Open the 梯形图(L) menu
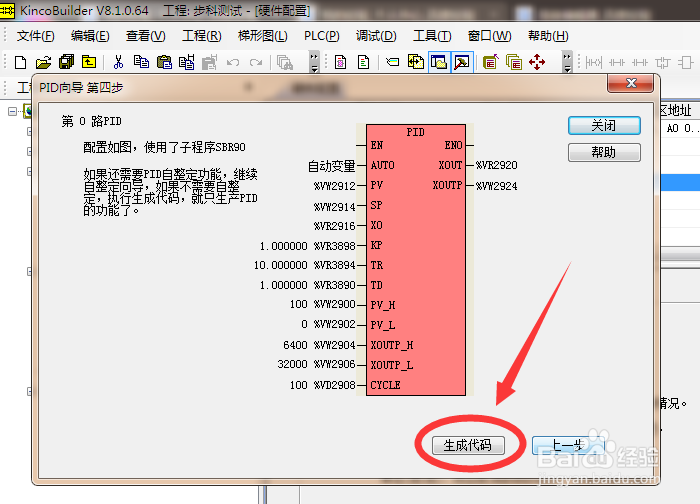Screen dimensions: 700x504 click(x=263, y=36)
